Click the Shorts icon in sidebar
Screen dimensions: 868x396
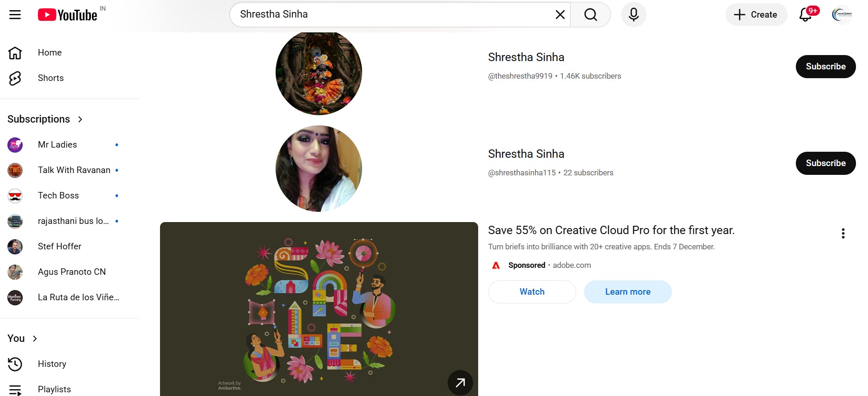pos(15,78)
